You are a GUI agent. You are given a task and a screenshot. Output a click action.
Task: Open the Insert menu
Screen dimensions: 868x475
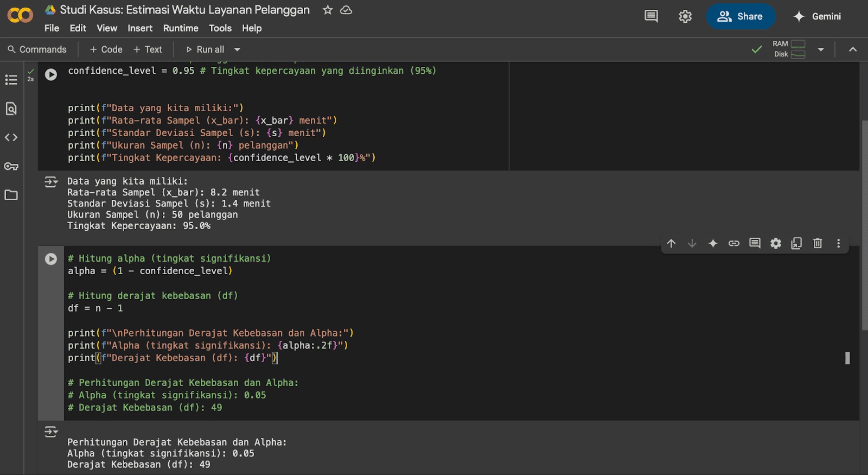pos(140,28)
